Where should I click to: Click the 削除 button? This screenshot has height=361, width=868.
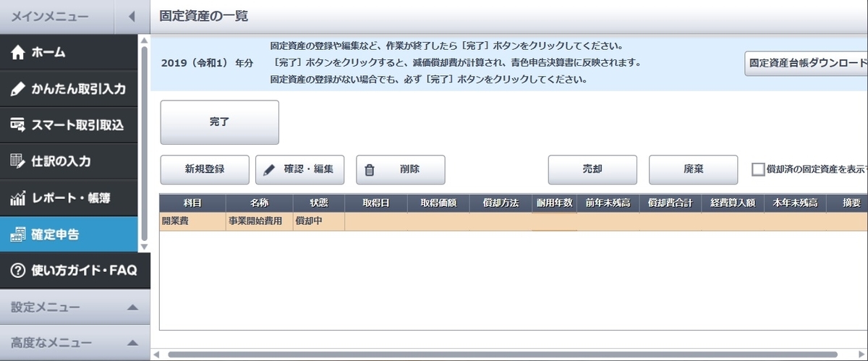(x=400, y=170)
